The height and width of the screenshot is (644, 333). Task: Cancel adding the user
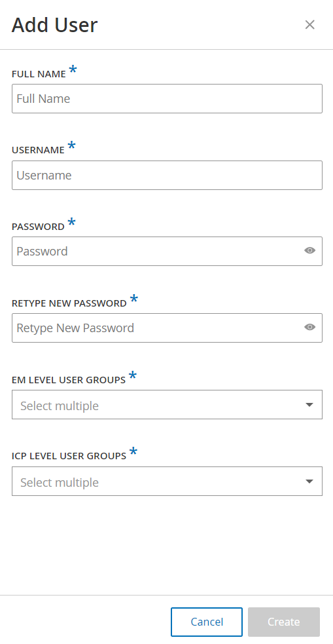point(207,622)
